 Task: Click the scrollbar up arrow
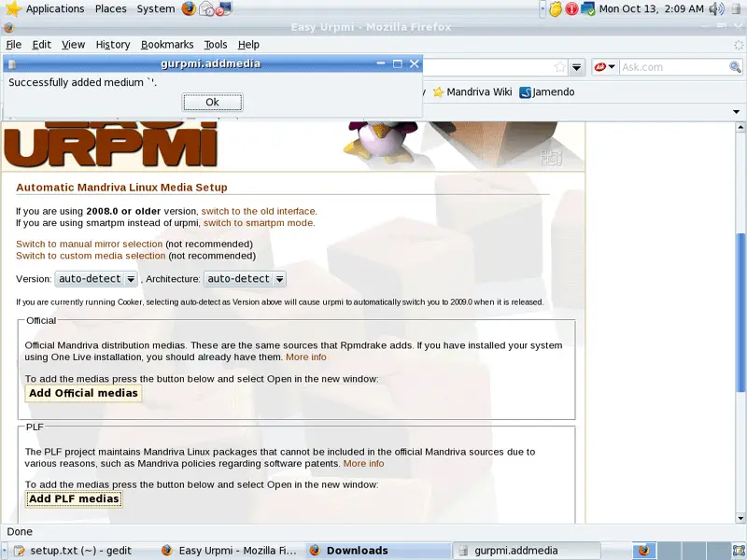740,127
